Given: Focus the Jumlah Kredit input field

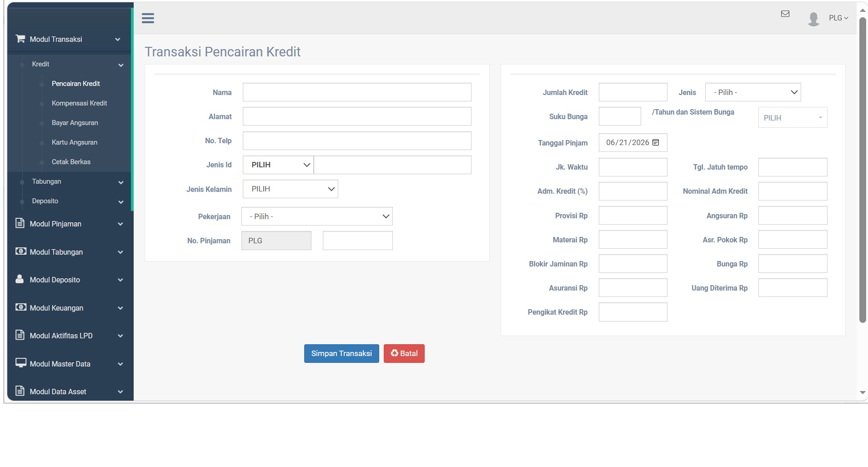Looking at the screenshot, I should pyautogui.click(x=633, y=92).
